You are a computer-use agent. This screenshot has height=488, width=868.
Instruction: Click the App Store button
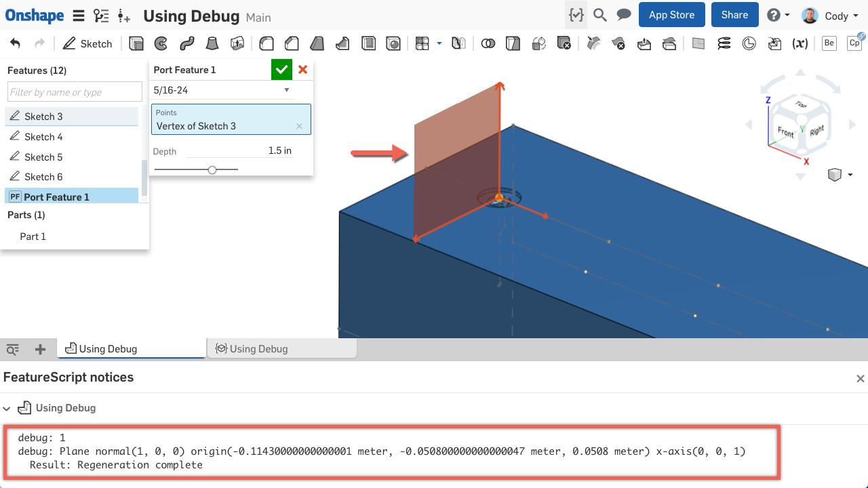tap(671, 15)
